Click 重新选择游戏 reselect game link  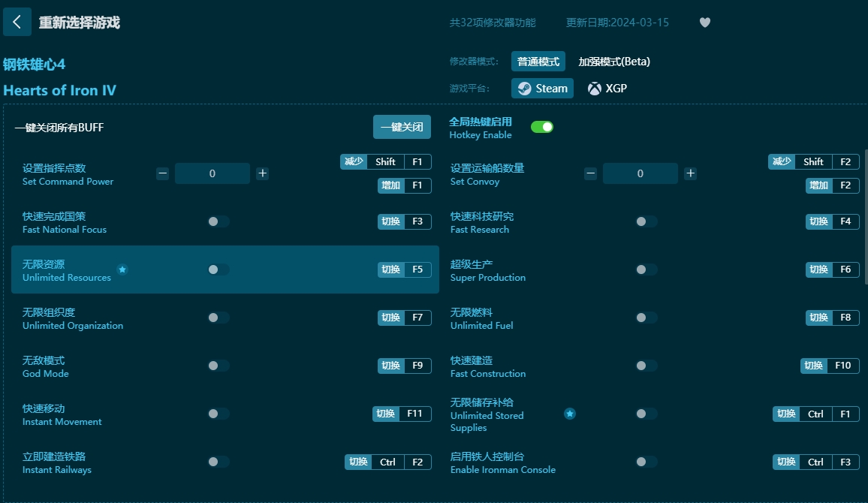point(79,23)
